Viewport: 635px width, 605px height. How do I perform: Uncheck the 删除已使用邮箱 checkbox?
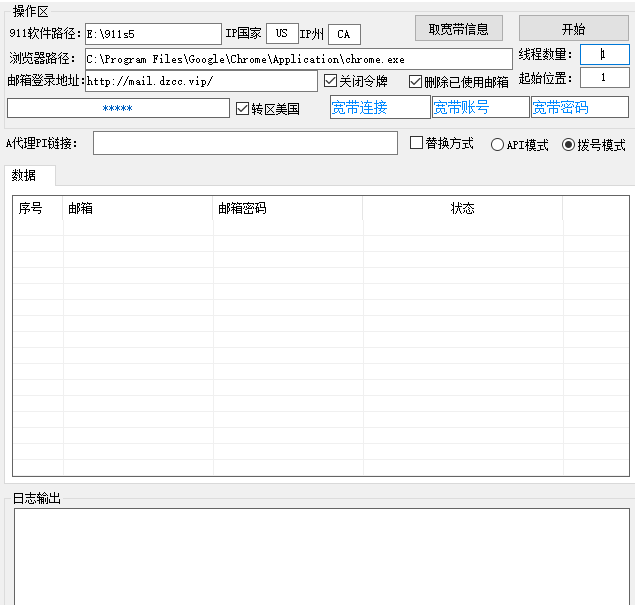coord(416,82)
